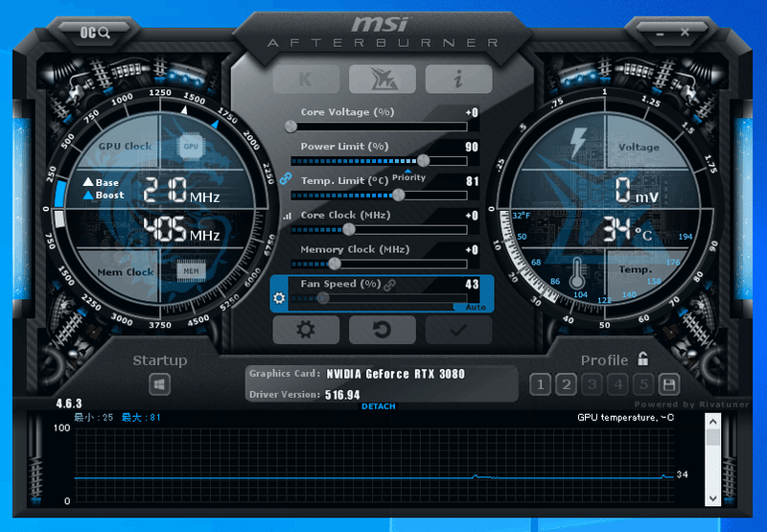Click the Power Limit slider handle
Screen dimensions: 767x532
coord(423,160)
